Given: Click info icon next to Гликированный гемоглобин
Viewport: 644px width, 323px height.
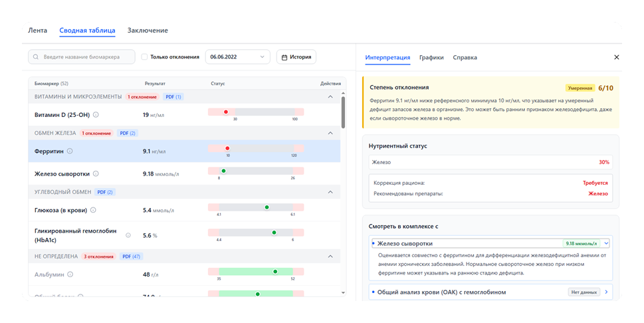Looking at the screenshot, I should (x=128, y=235).
